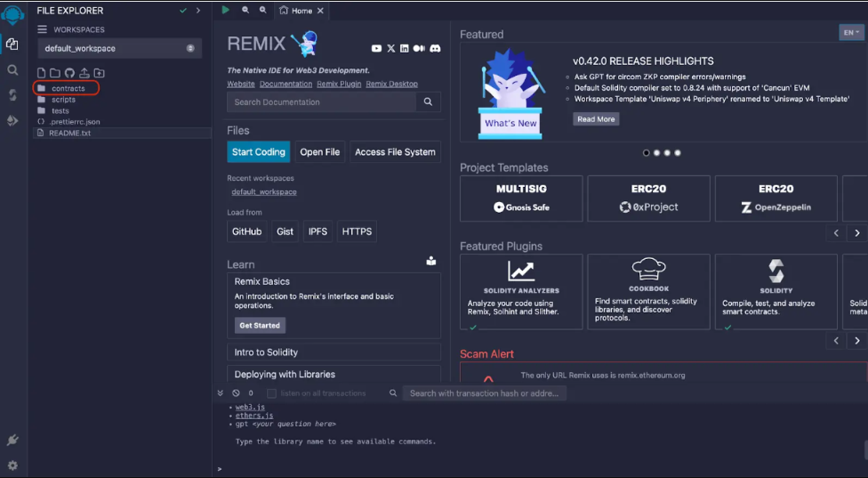This screenshot has width=868, height=478.
Task: Open Deploy & run transactions icon
Action: 12,120
